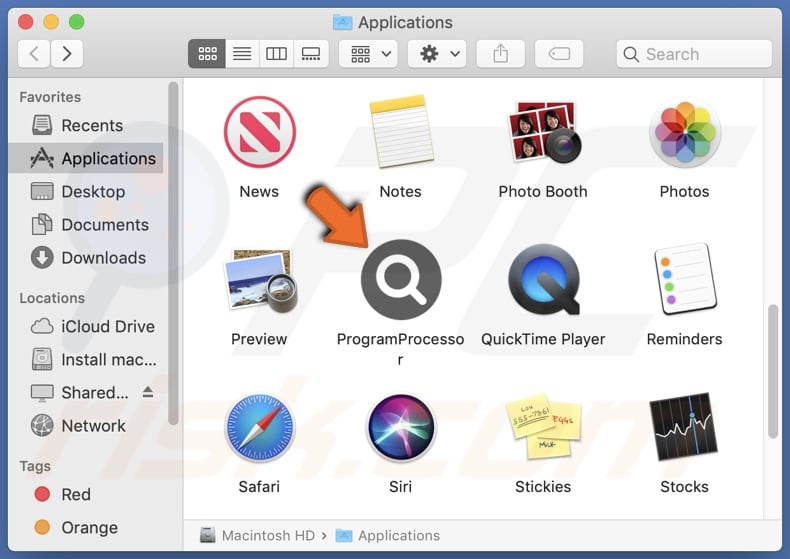The width and height of the screenshot is (790, 559).
Task: Switch to icon view mode
Action: tap(208, 54)
